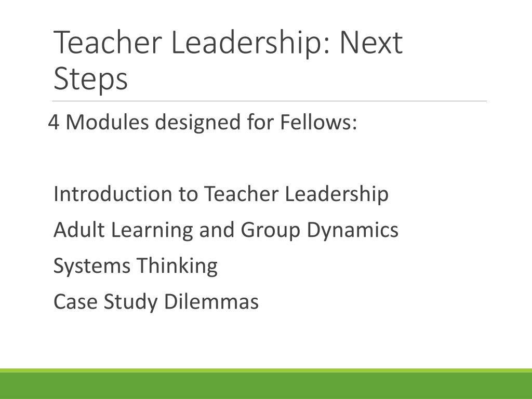
Task: Click the word 'Next' in the title
Action: tap(371, 43)
